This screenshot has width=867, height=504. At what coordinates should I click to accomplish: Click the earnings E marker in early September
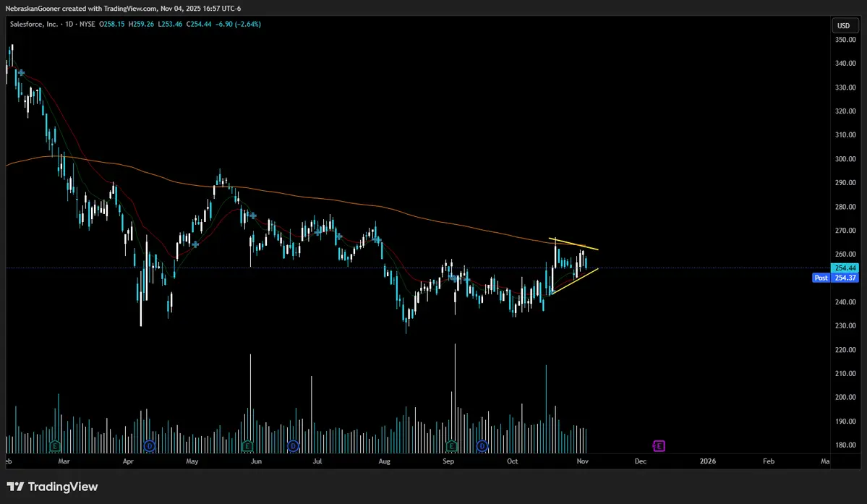[451, 445]
